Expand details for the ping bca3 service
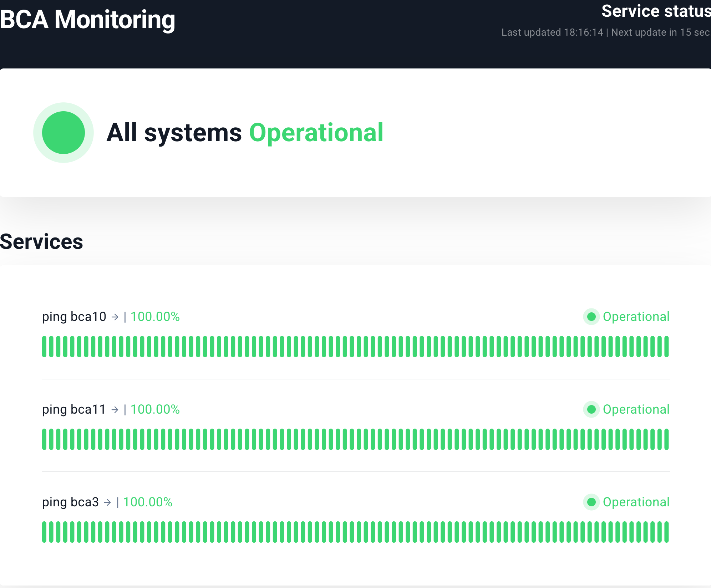The image size is (711, 588). [x=70, y=502]
